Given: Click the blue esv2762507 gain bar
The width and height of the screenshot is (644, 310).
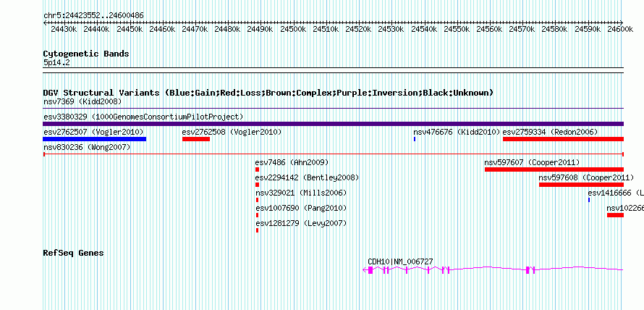Looking at the screenshot, I should click(x=95, y=139).
